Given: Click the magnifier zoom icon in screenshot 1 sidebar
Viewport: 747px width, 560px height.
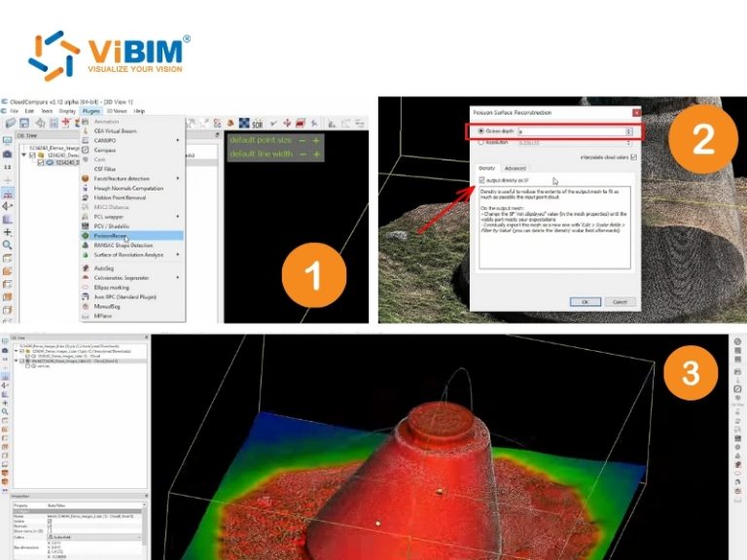Looking at the screenshot, I should coord(7,245).
